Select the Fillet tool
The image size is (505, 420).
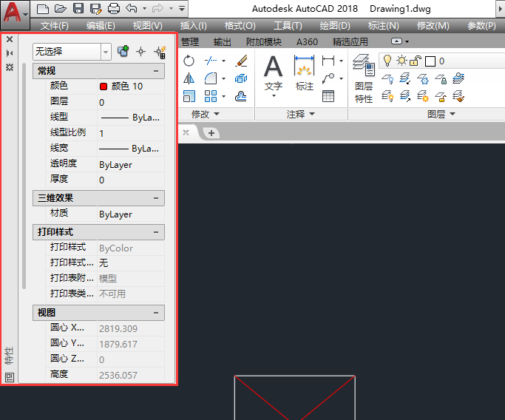tap(211, 78)
